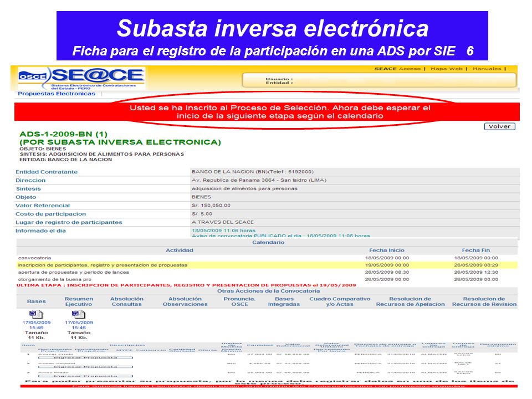Click the Bases file date 17/05/2009
Image resolution: width=532 pixels, height=399 pixels.
(37, 323)
